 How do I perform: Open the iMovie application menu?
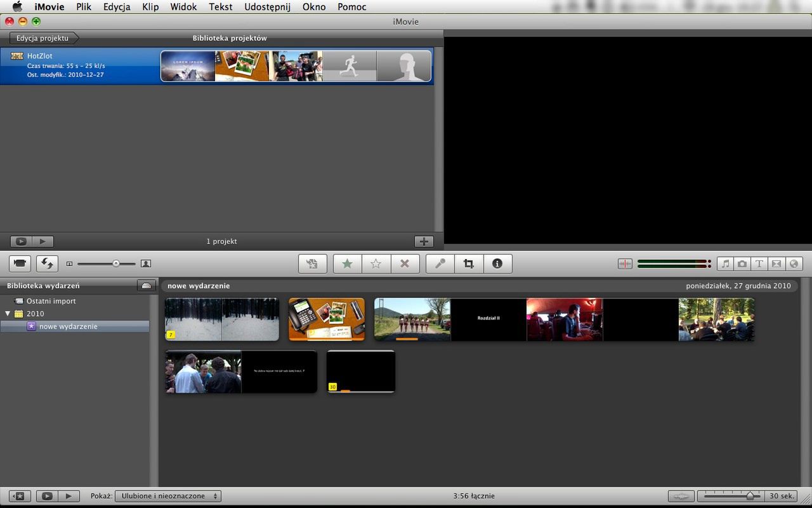coord(49,7)
